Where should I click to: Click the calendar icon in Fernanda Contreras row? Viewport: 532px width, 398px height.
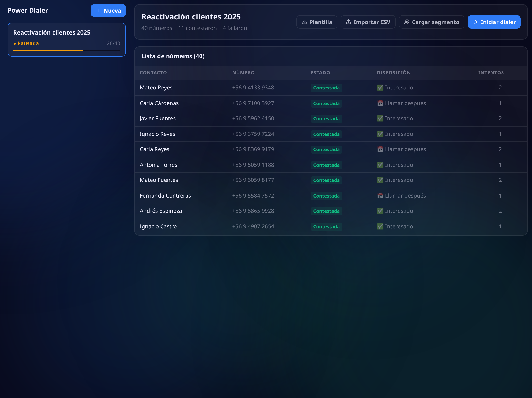click(x=380, y=195)
